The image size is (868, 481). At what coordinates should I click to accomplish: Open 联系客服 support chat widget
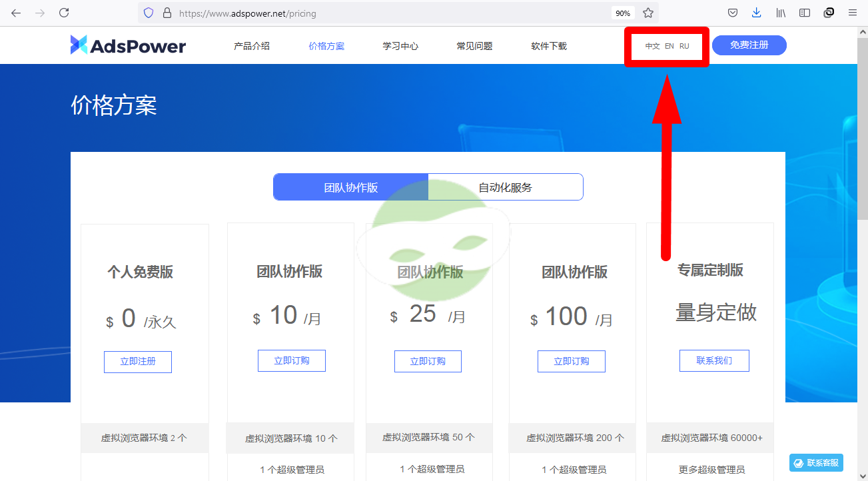(816, 463)
